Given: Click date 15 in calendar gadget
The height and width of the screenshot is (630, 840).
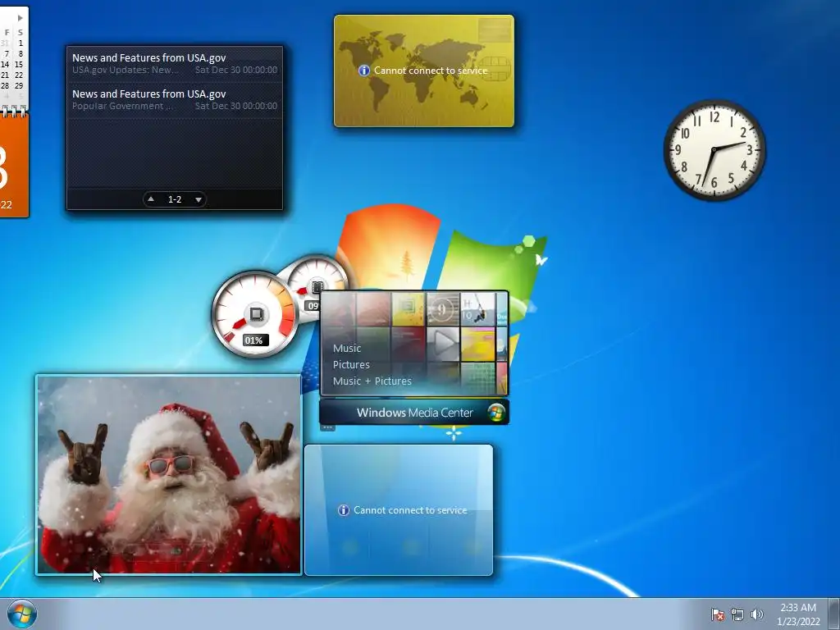Looking at the screenshot, I should 19,64.
